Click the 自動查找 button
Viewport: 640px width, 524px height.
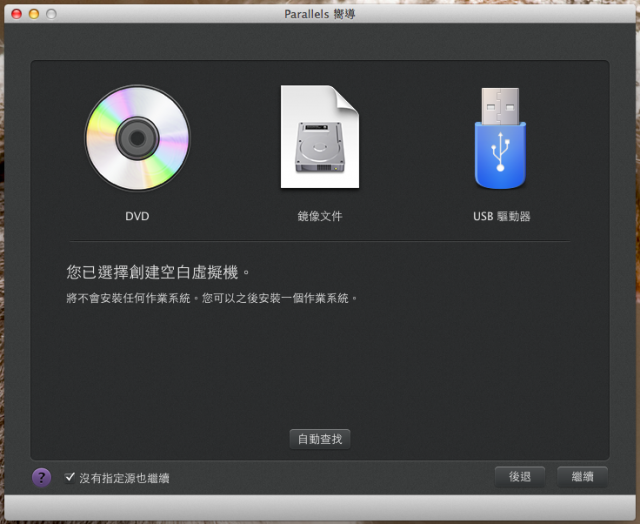[320, 439]
